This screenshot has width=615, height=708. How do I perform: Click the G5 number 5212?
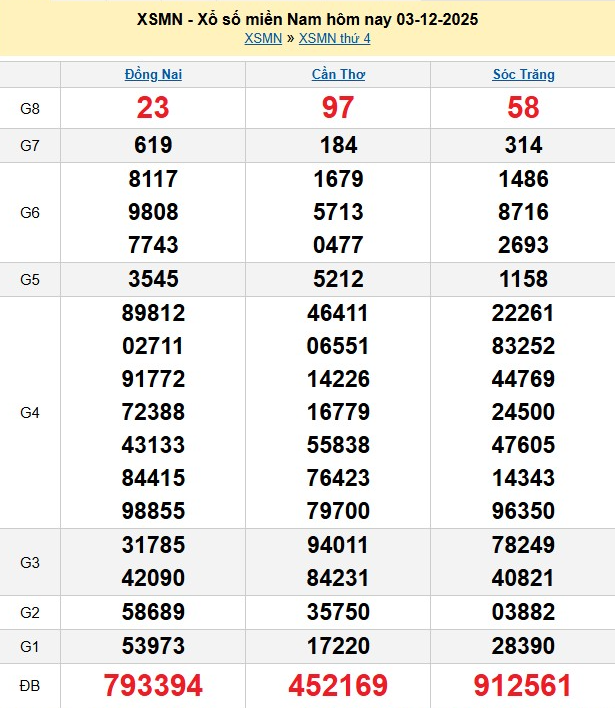coord(338,279)
